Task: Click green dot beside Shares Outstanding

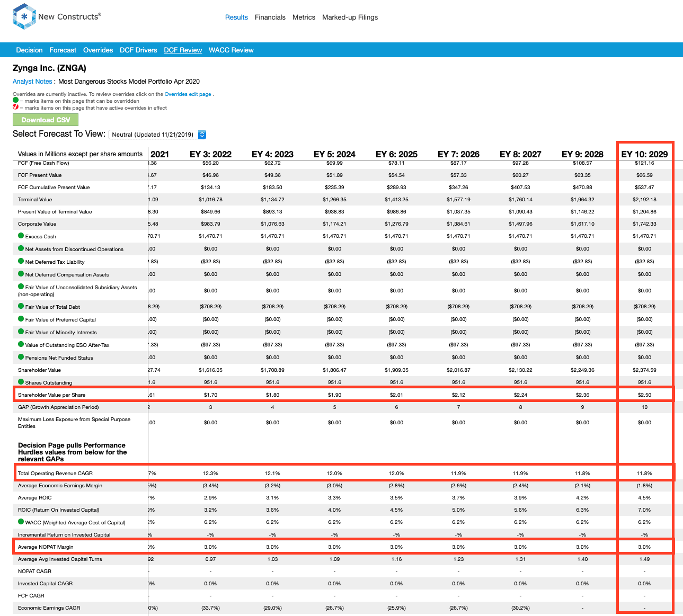Action: [21, 382]
